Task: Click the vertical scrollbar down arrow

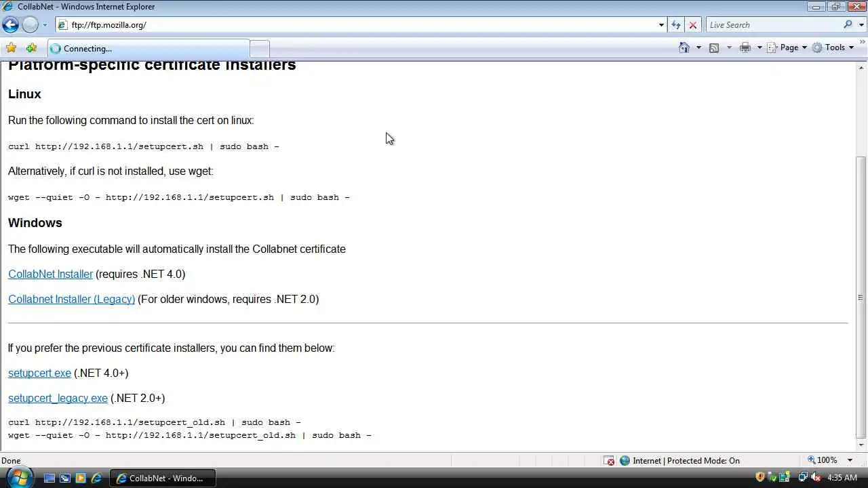Action: [861, 445]
